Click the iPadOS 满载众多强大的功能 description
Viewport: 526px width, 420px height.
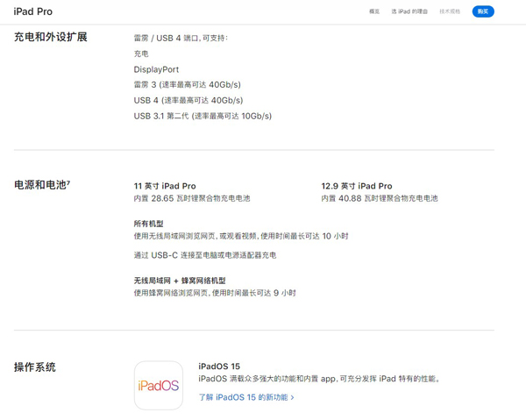319,379
